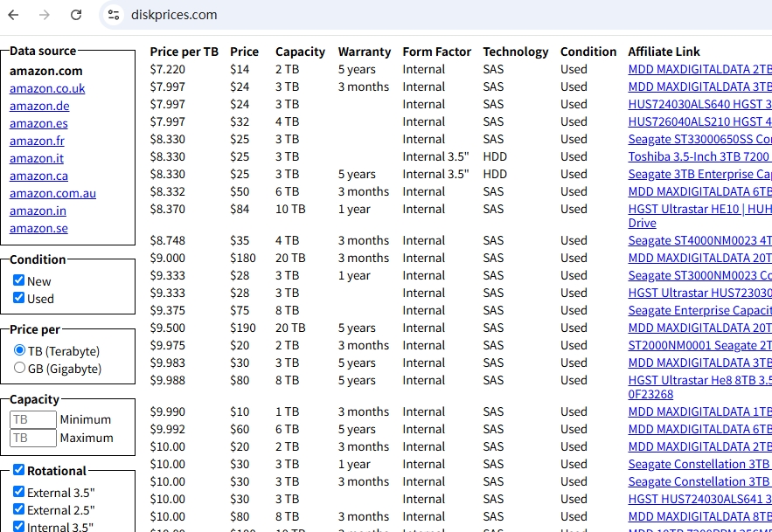This screenshot has width=772, height=532.
Task: Switch to amazon.com.au data source
Action: pyautogui.click(x=52, y=193)
